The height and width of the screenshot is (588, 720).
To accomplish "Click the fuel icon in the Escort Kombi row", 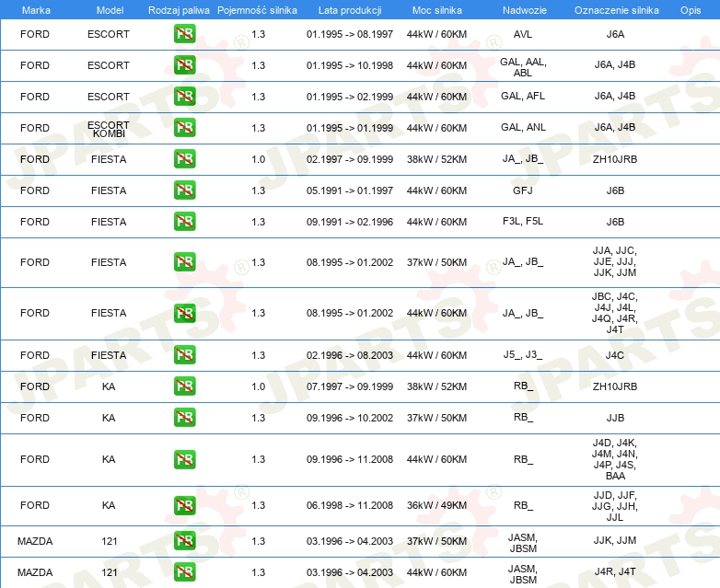I will pyautogui.click(x=184, y=128).
